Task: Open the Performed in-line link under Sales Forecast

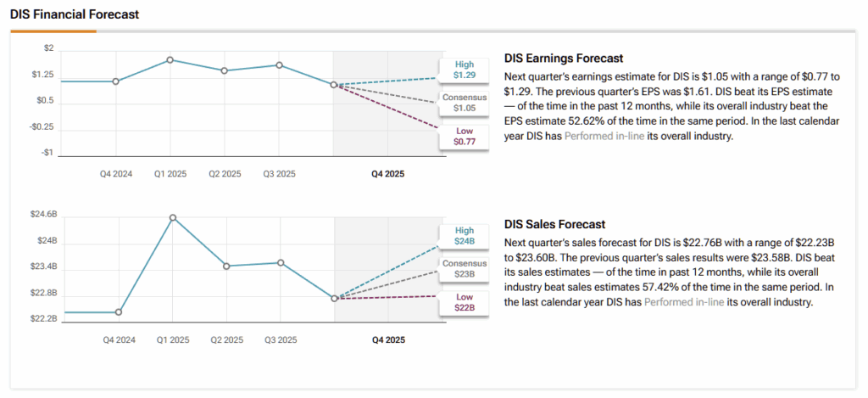Action: click(684, 302)
